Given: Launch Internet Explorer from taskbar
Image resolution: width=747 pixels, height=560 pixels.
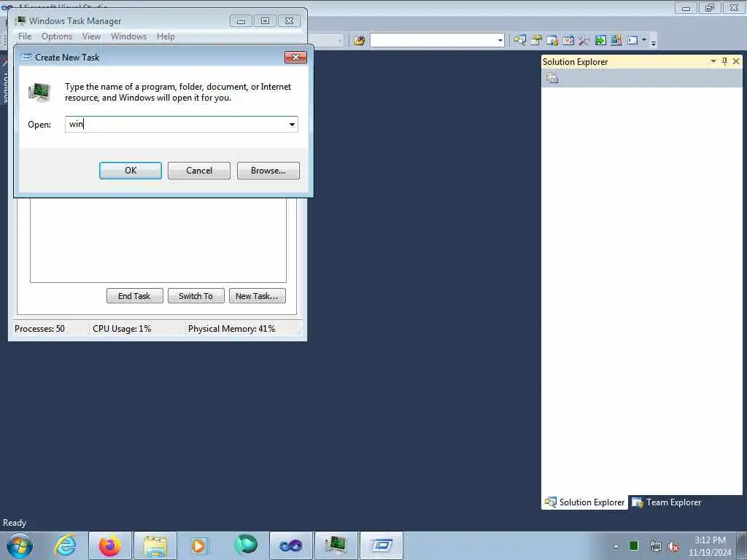Looking at the screenshot, I should [x=65, y=545].
